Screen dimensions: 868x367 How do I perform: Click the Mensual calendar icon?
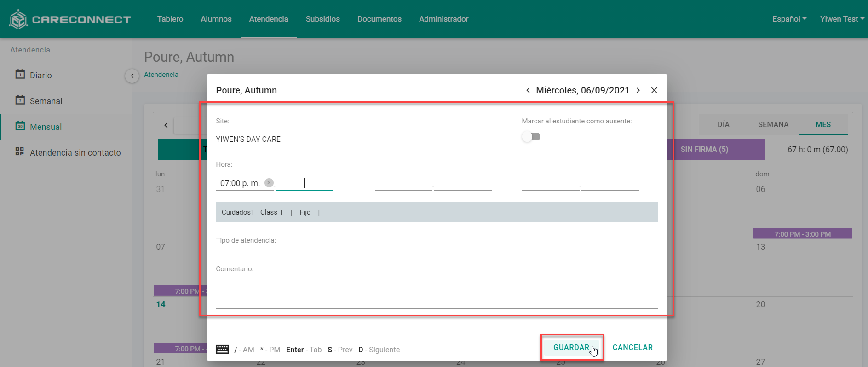(x=20, y=126)
